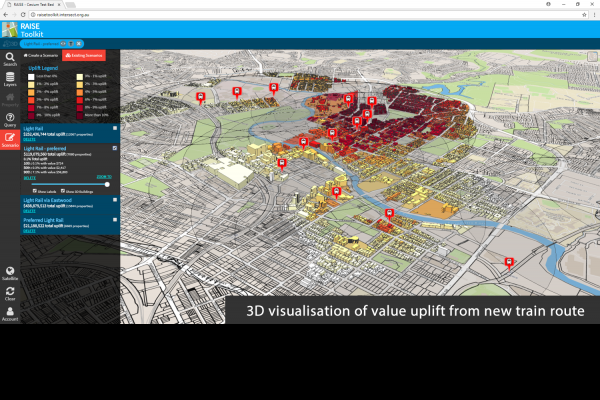Tick the Light Rail scenario checkbox
This screenshot has height=400, width=600.
(116, 128)
